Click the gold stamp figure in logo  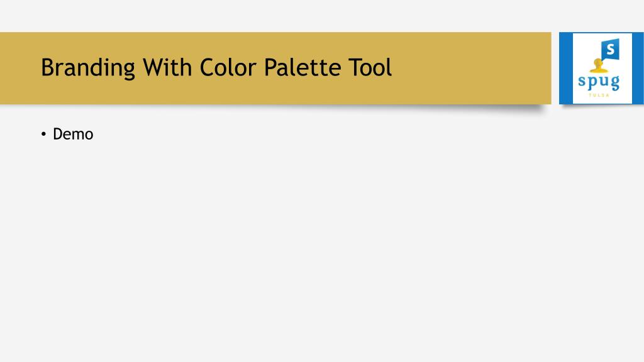(x=599, y=66)
